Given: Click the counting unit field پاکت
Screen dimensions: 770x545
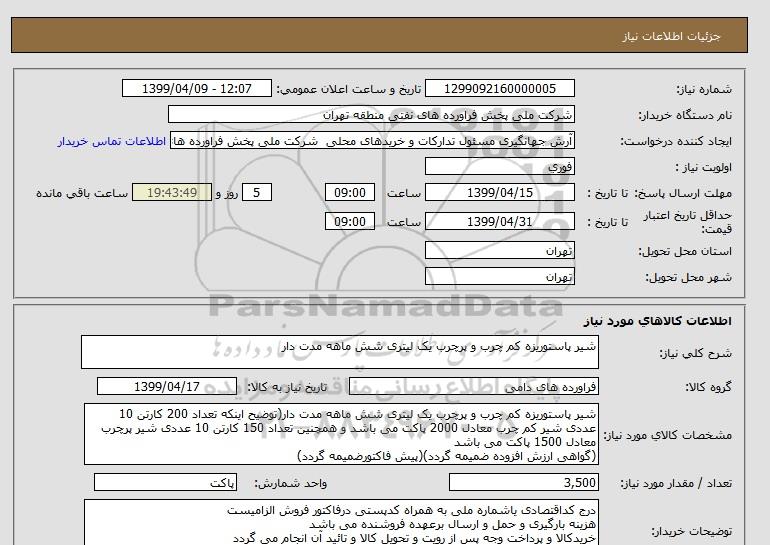Looking at the screenshot, I should coord(165,483).
